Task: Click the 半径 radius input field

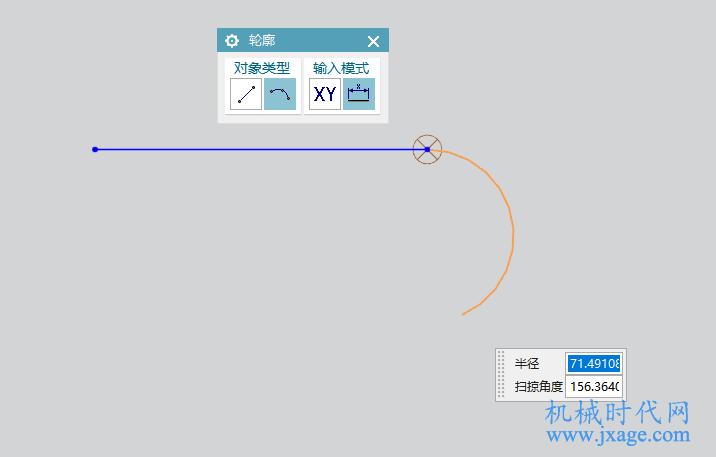Action: point(594,363)
